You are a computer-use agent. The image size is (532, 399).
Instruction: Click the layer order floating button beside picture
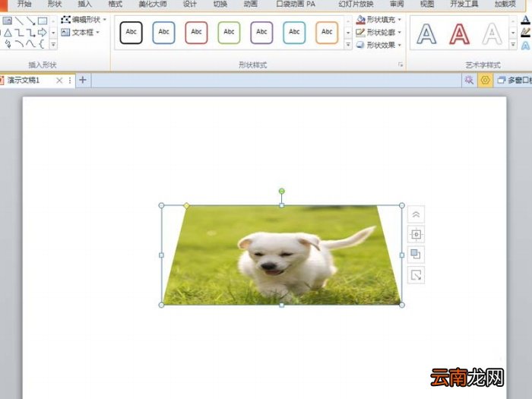click(x=416, y=254)
